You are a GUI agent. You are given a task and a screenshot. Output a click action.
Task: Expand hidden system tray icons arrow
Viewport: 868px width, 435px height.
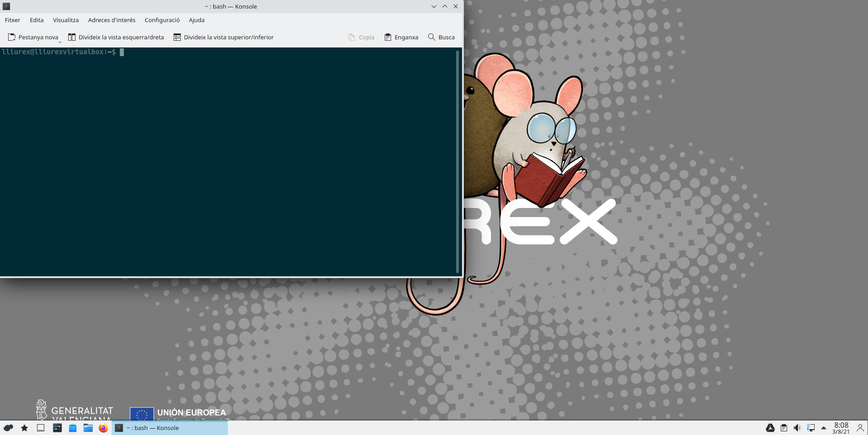point(824,428)
